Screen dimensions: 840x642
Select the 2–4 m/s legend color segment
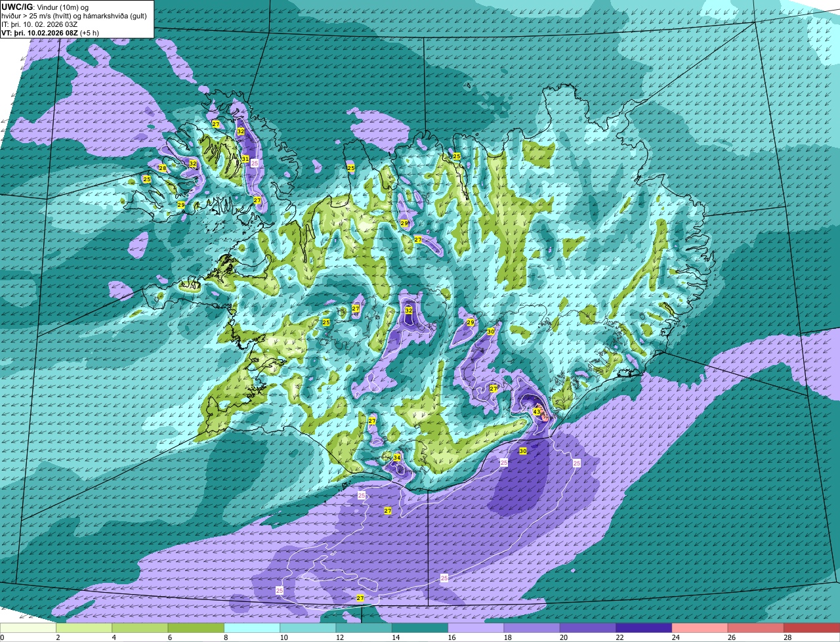tap(84, 628)
